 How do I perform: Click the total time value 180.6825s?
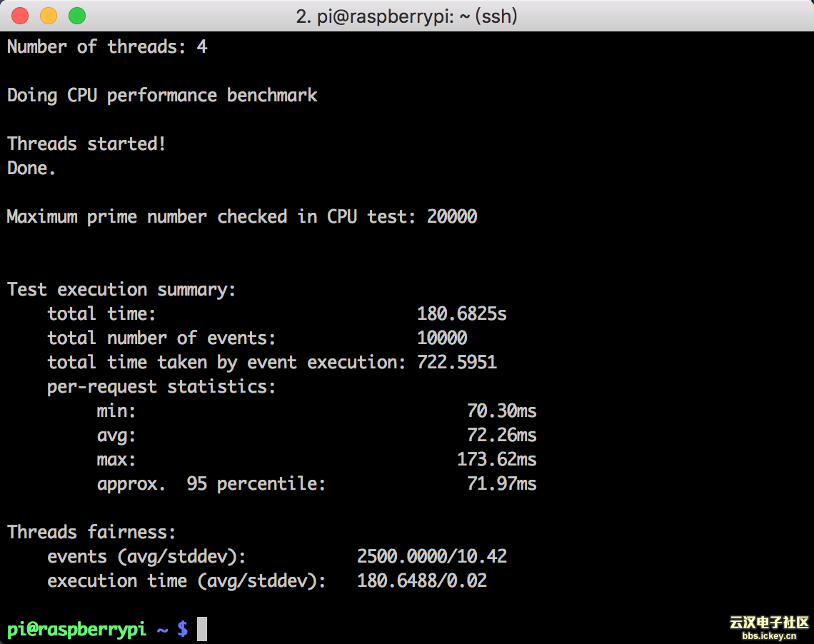(x=461, y=313)
